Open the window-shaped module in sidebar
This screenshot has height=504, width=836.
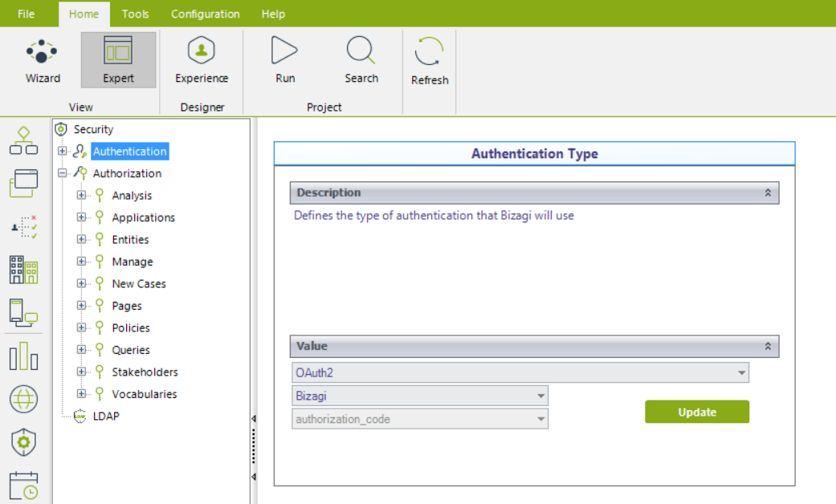(x=23, y=183)
